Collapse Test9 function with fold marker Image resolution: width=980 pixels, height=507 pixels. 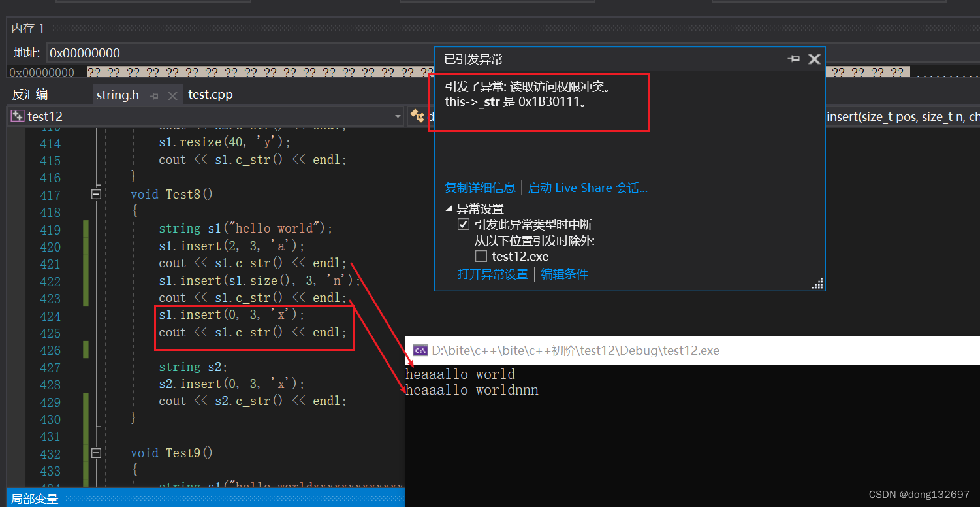click(x=96, y=453)
